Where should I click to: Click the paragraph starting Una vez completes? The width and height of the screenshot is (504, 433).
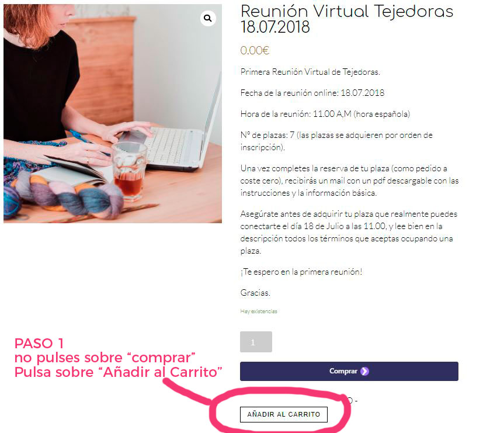point(349,181)
